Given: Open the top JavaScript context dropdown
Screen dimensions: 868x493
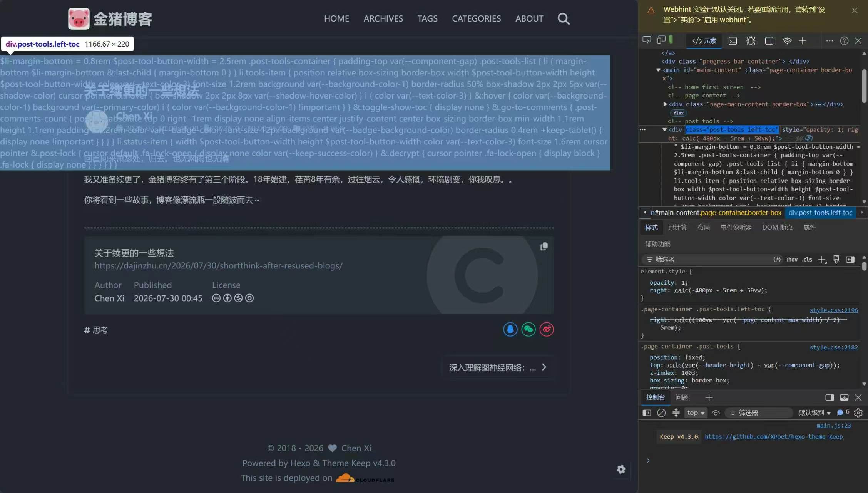Looking at the screenshot, I should click(696, 413).
